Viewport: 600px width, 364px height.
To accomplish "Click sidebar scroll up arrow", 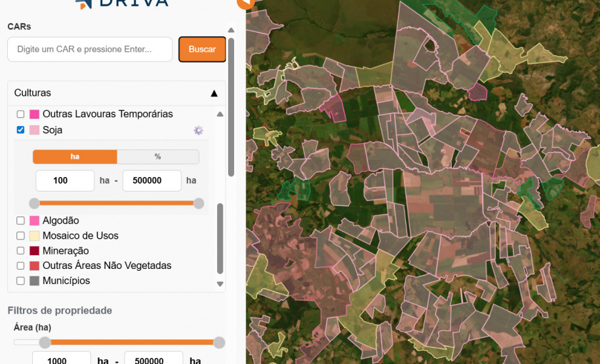I will coord(231,30).
